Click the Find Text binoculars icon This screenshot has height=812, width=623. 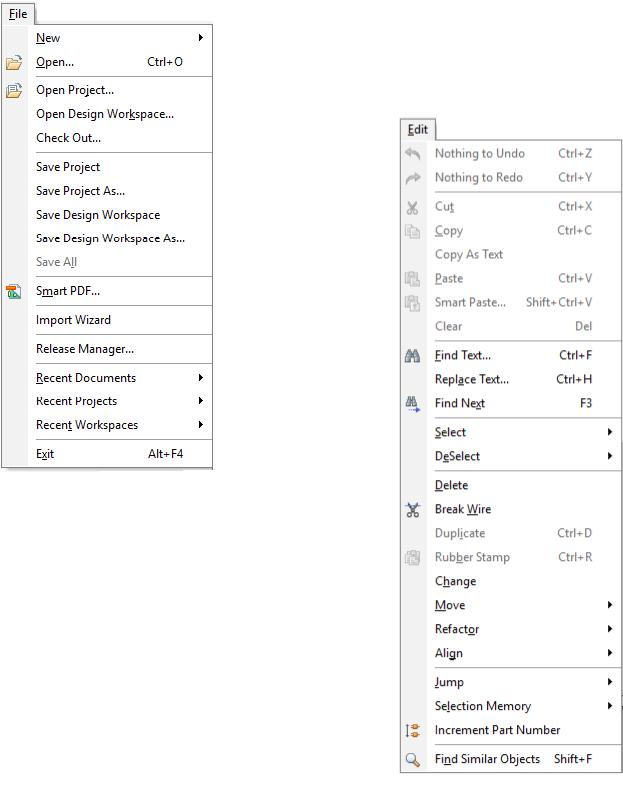(x=413, y=356)
